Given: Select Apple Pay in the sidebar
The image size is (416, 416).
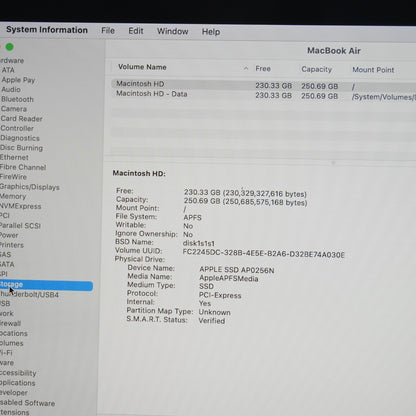Looking at the screenshot, I should click(x=18, y=80).
